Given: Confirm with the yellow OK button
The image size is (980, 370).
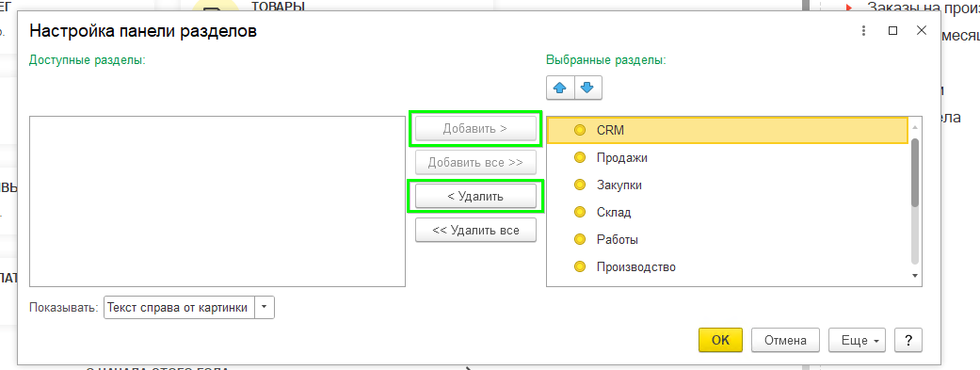Looking at the screenshot, I should pyautogui.click(x=720, y=340).
